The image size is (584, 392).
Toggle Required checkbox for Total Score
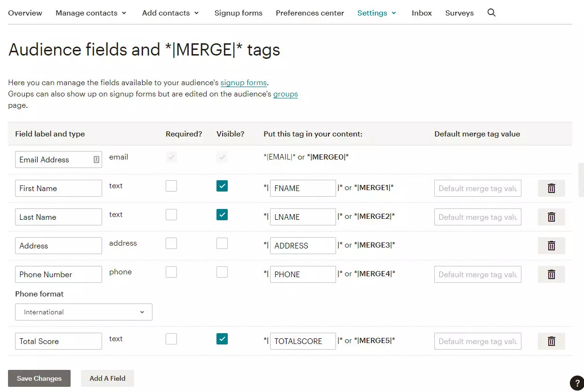(171, 339)
